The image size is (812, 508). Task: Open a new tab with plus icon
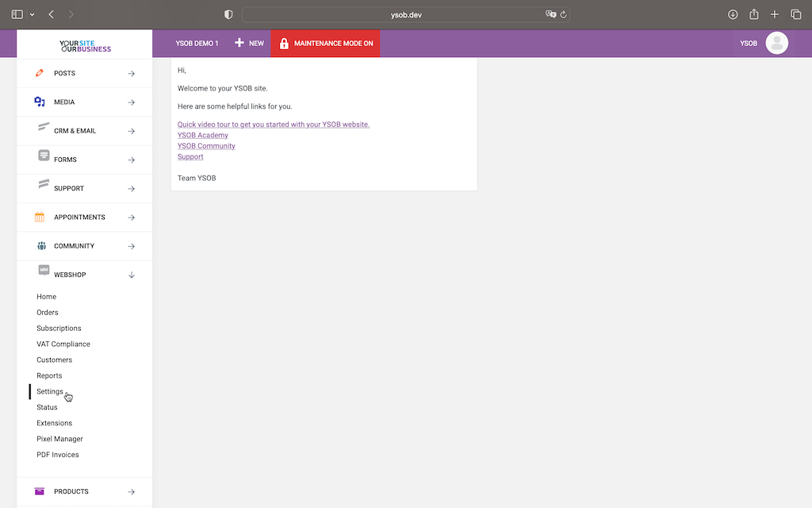775,14
